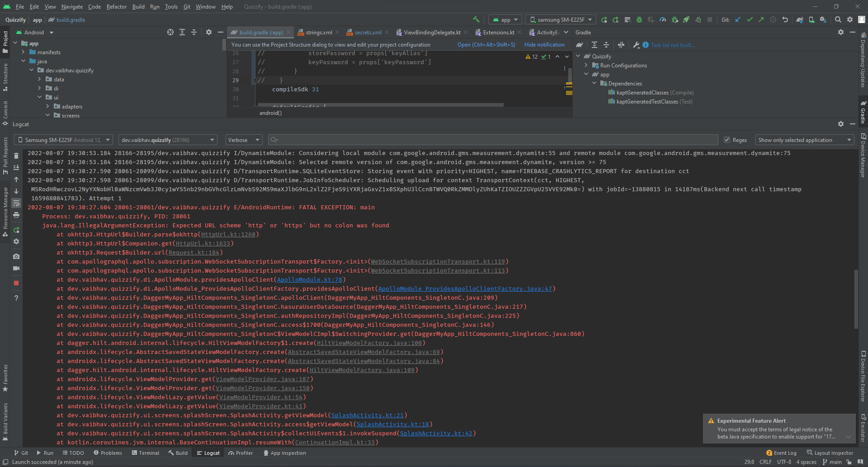868x467 pixels.
Task: Open the Verbose log level dropdown
Action: [x=244, y=140]
